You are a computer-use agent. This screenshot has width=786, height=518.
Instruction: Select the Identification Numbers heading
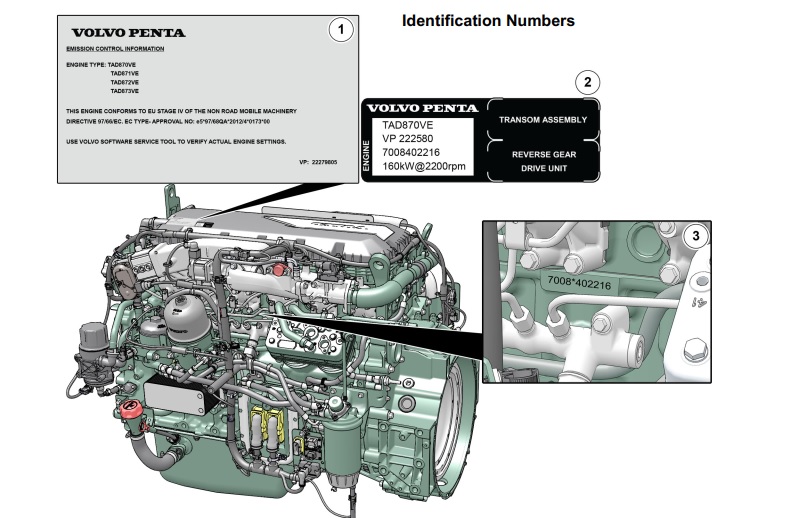[488, 21]
